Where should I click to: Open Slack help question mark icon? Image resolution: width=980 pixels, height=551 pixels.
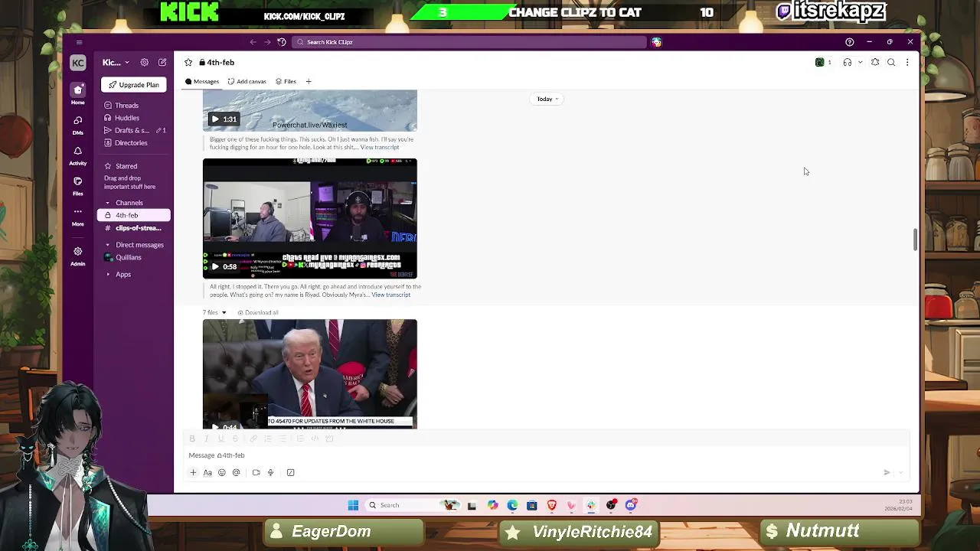point(849,42)
